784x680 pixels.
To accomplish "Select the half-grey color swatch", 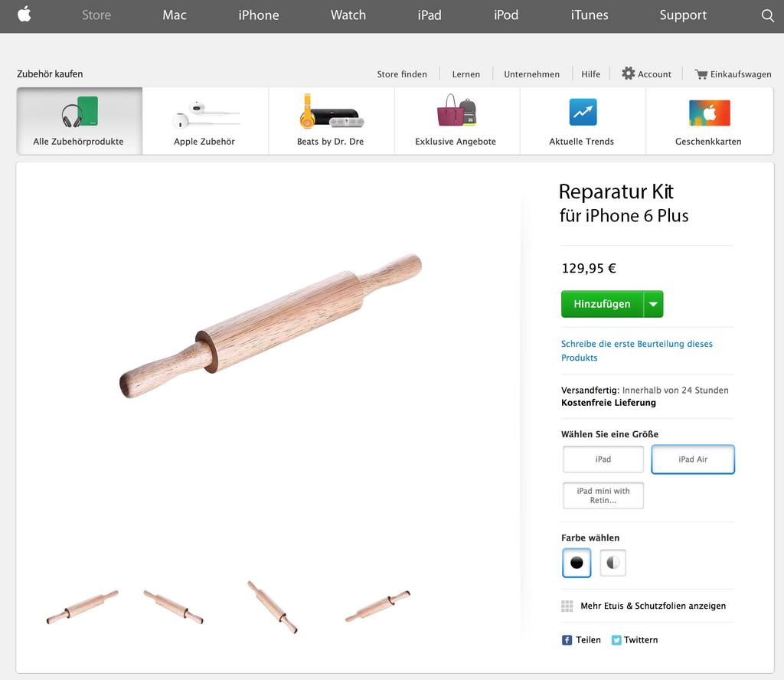I will tap(613, 563).
